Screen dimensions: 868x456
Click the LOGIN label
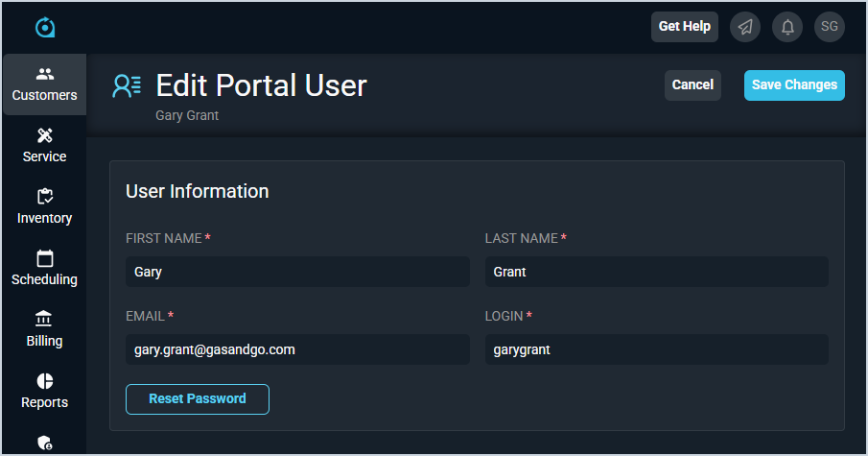tap(504, 316)
